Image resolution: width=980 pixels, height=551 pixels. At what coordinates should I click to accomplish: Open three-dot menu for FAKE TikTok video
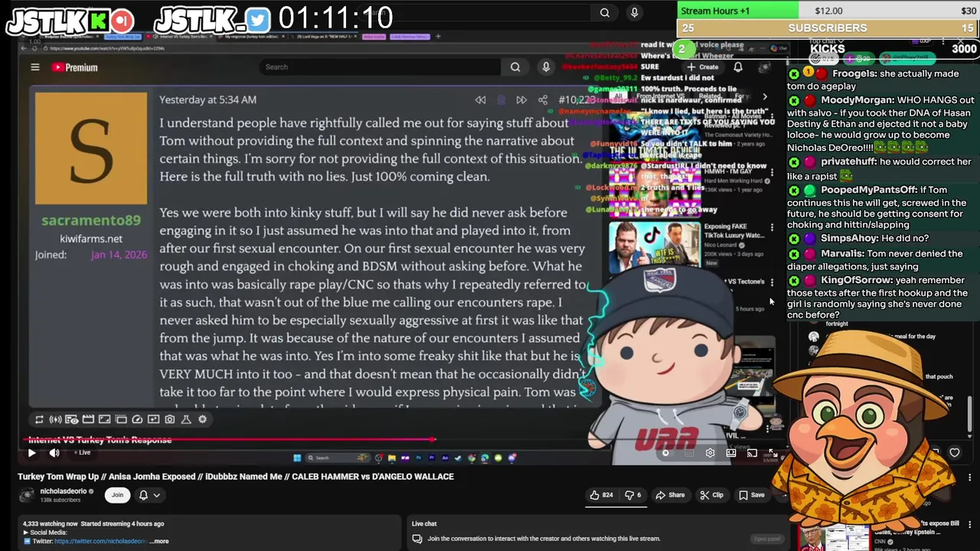(772, 228)
